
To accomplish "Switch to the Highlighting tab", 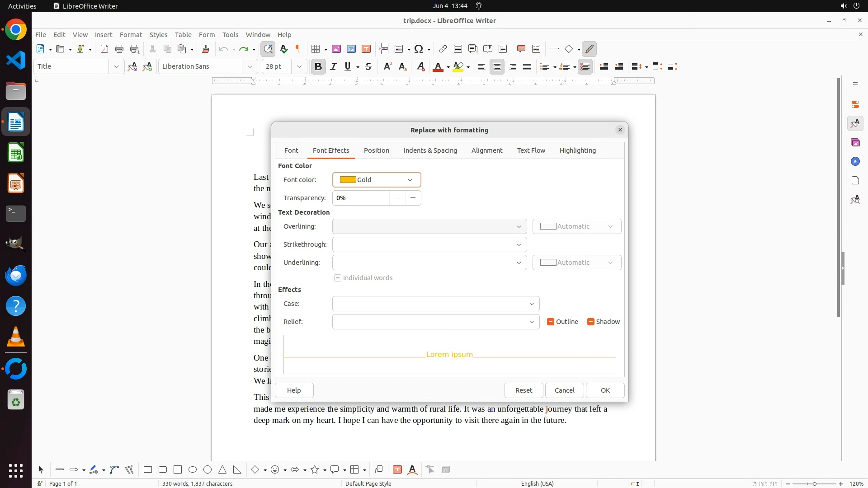I will (577, 150).
